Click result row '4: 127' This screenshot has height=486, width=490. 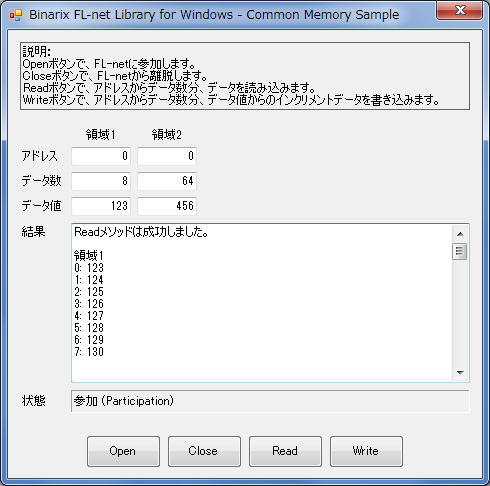[89, 316]
